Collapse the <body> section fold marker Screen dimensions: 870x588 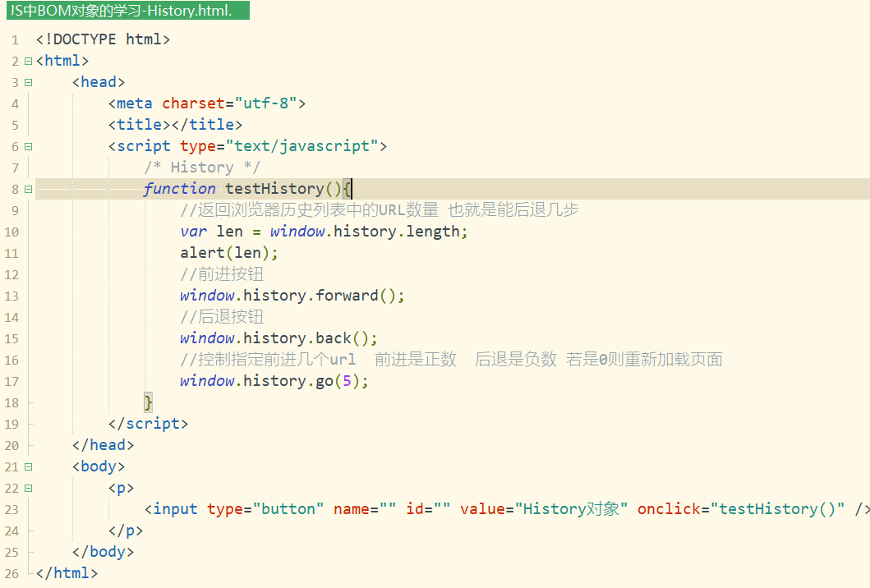click(26, 466)
